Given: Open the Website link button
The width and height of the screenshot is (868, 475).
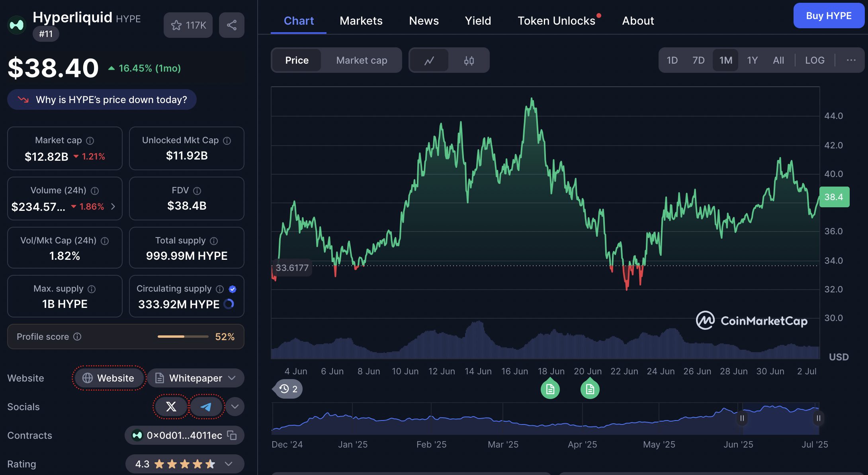Looking at the screenshot, I should [x=109, y=378].
